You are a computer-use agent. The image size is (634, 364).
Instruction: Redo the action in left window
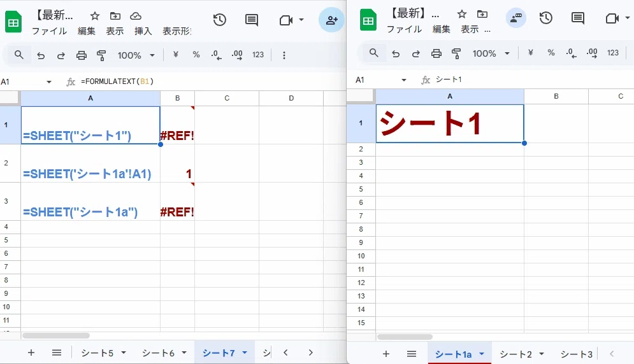tap(61, 55)
